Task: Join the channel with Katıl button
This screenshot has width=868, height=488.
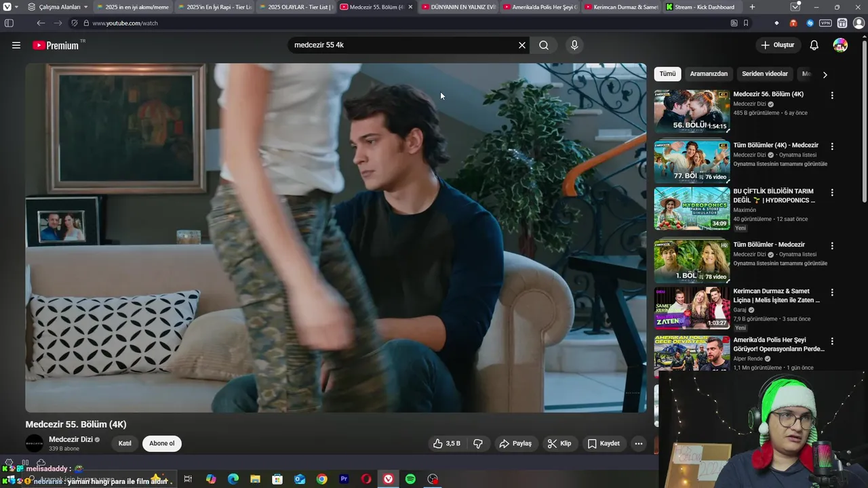Action: (x=125, y=443)
